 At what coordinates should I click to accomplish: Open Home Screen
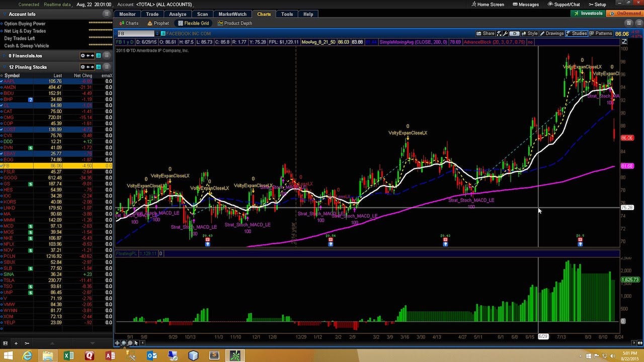(487, 5)
